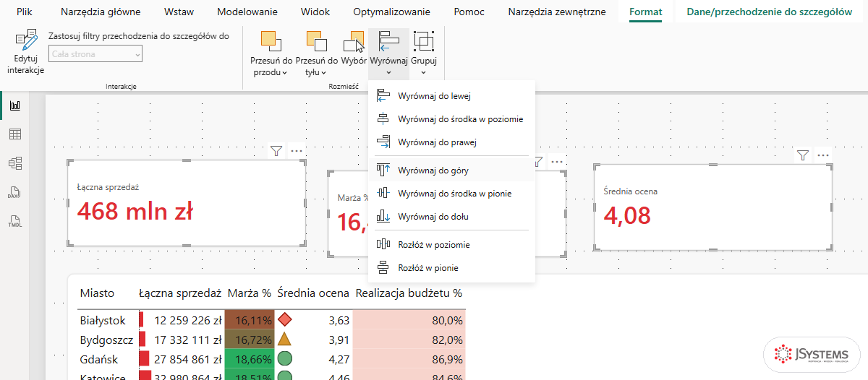This screenshot has height=380, width=868.
Task: Click the Średnia ocena column header
Action: coord(314,293)
